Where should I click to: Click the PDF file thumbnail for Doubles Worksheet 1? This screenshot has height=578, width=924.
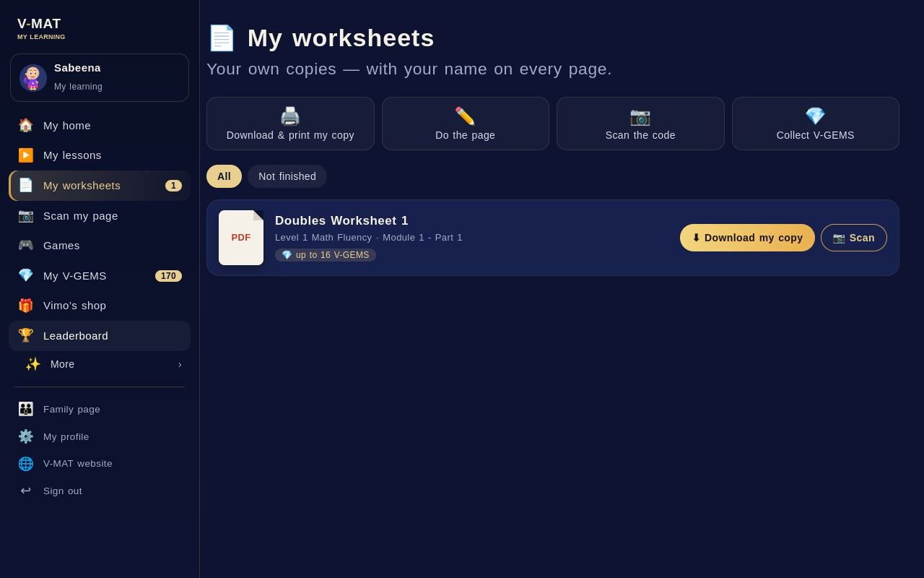click(x=241, y=238)
